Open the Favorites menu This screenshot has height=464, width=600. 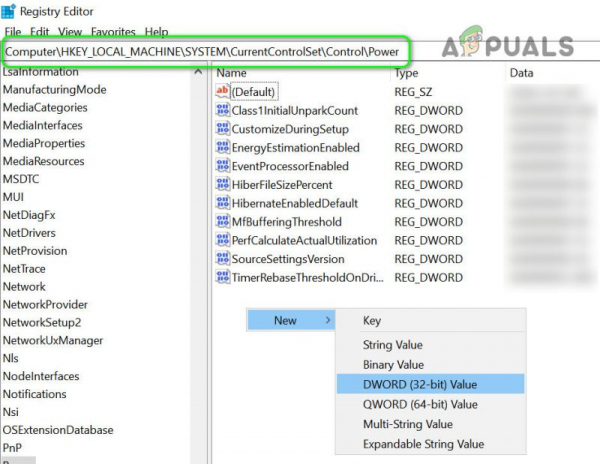point(113,32)
